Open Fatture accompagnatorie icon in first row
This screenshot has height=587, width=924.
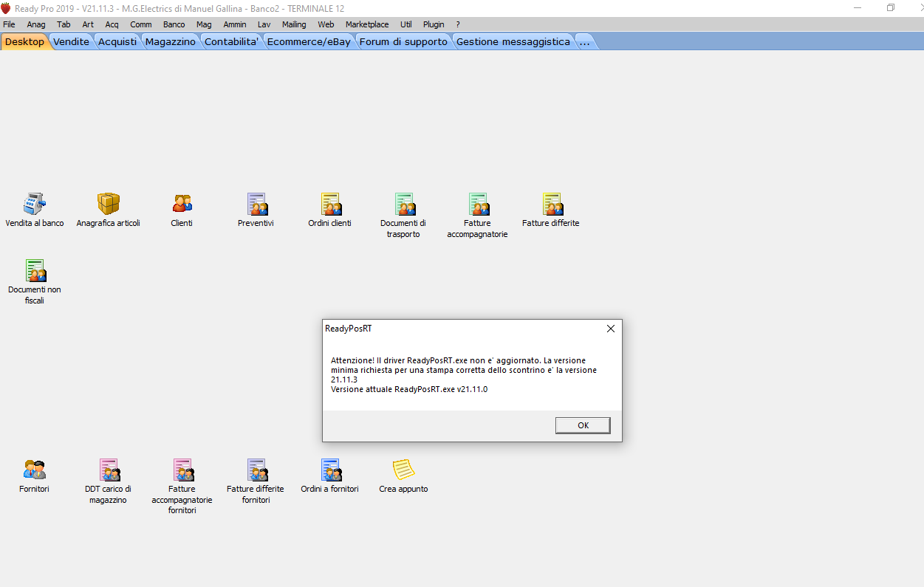point(478,204)
